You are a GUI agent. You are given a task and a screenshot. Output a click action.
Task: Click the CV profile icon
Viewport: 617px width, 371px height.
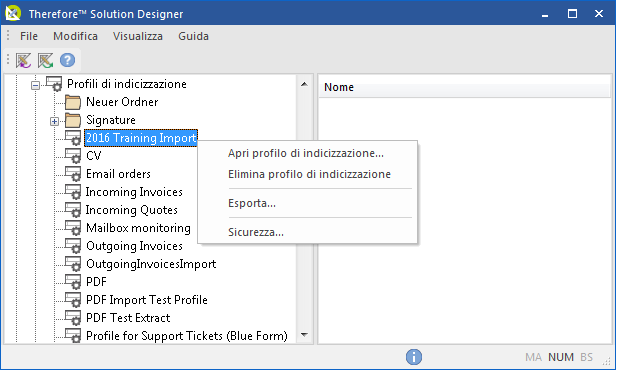pyautogui.click(x=73, y=156)
